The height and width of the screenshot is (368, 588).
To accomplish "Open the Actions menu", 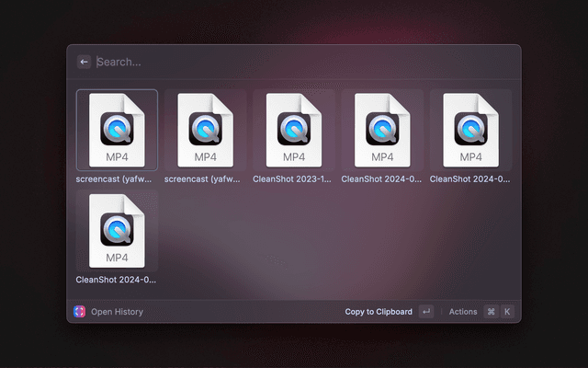I will click(x=463, y=312).
